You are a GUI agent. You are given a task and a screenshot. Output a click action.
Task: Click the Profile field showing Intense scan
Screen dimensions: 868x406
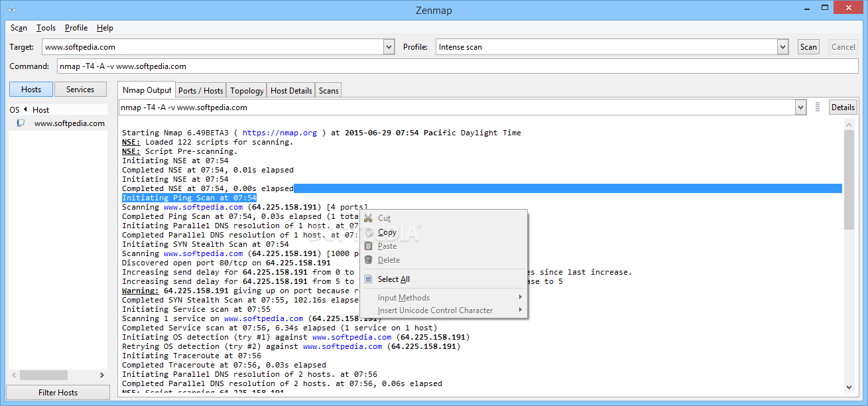click(x=607, y=47)
